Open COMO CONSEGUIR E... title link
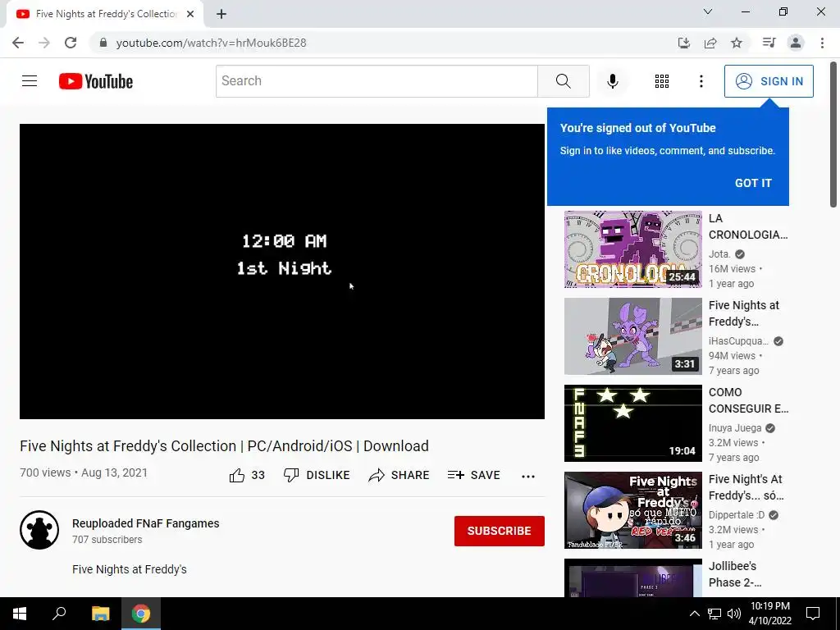The height and width of the screenshot is (630, 840). coord(748,400)
